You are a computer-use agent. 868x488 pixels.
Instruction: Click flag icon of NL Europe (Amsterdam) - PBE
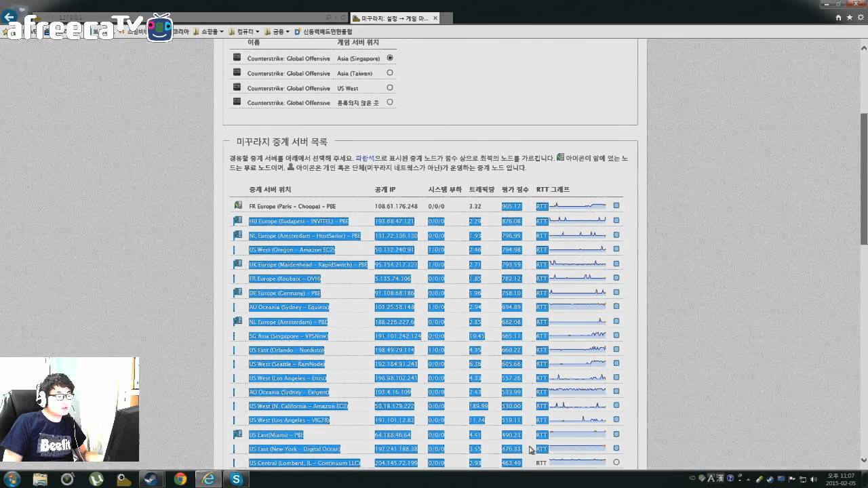tap(238, 321)
